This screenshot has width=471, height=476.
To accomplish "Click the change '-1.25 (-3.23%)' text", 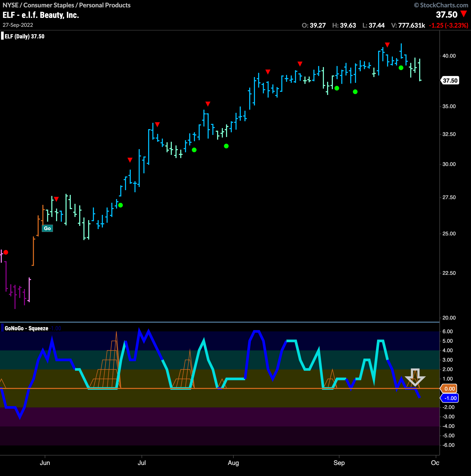I will (449, 25).
